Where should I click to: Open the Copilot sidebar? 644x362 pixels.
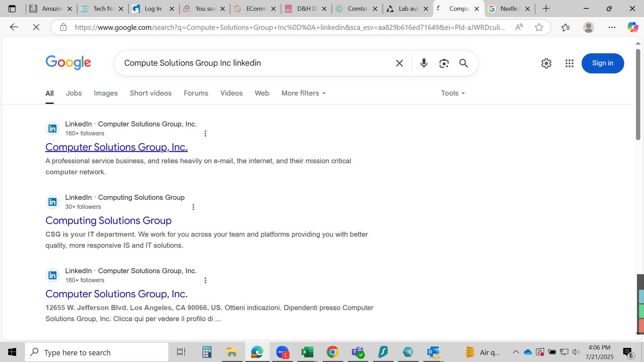point(633,27)
